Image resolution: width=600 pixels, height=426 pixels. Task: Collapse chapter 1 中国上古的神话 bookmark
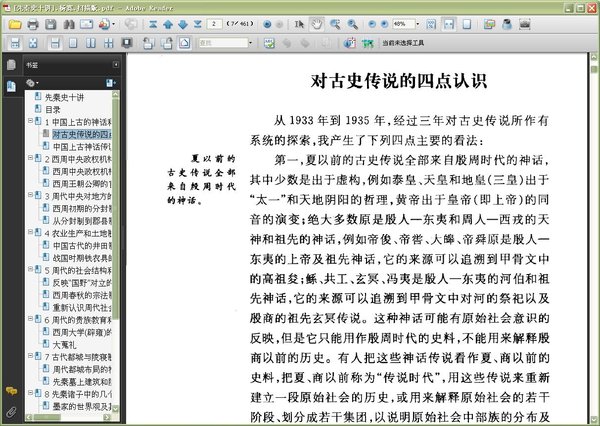[x=30, y=121]
